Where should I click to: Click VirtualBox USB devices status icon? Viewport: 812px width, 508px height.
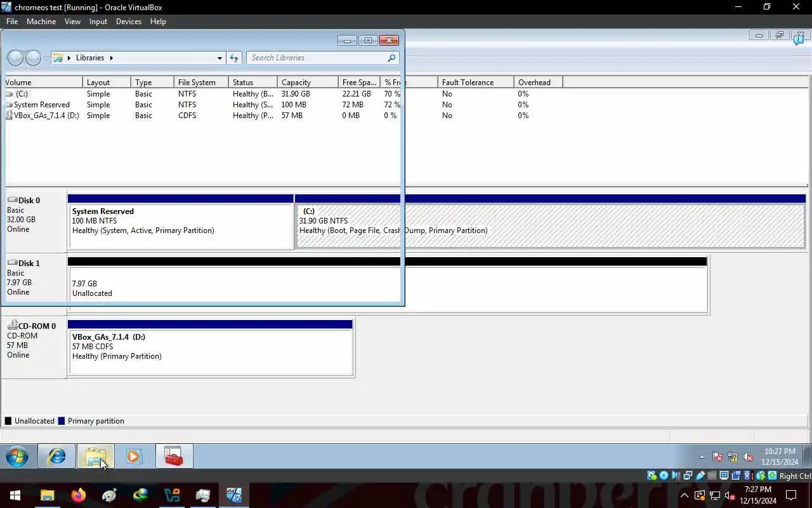(x=700, y=476)
